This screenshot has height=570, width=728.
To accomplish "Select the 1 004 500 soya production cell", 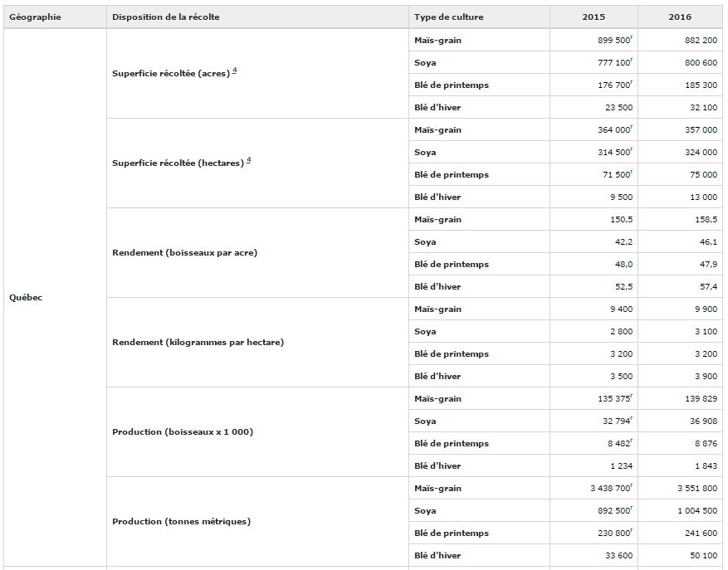I will 697,511.
